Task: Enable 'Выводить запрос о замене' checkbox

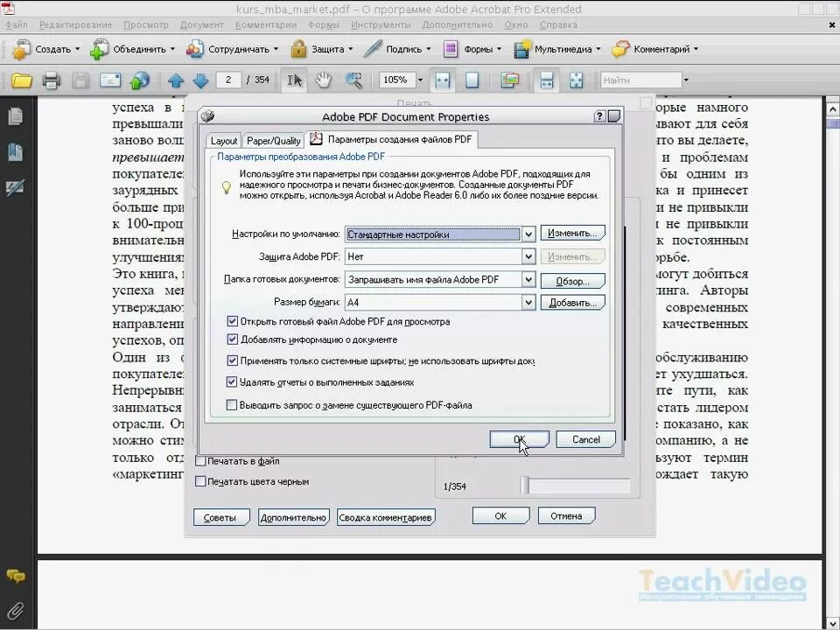Action: tap(231, 405)
